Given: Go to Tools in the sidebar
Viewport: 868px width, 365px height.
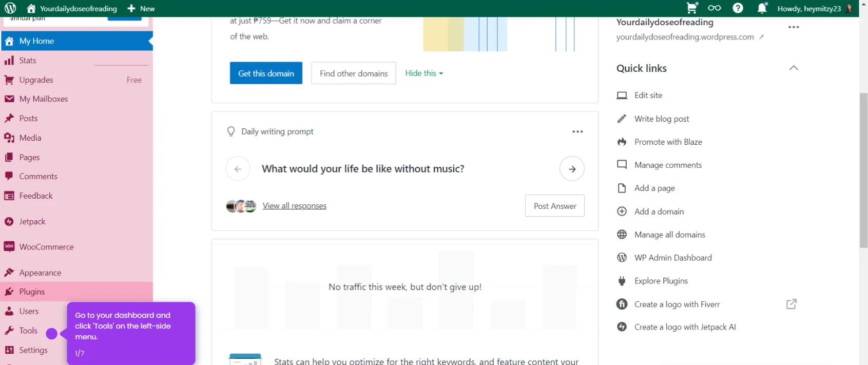Looking at the screenshot, I should (x=28, y=331).
